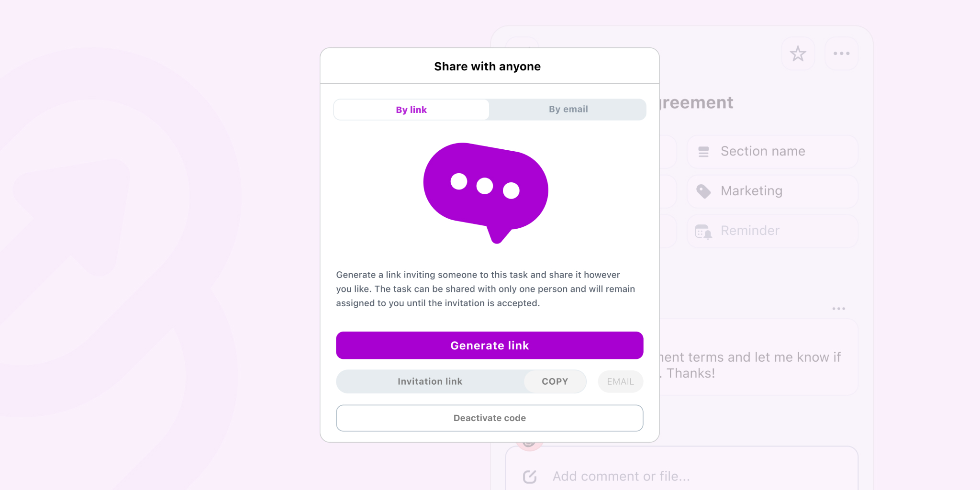
Task: Click the Invitation link field
Action: tap(430, 381)
